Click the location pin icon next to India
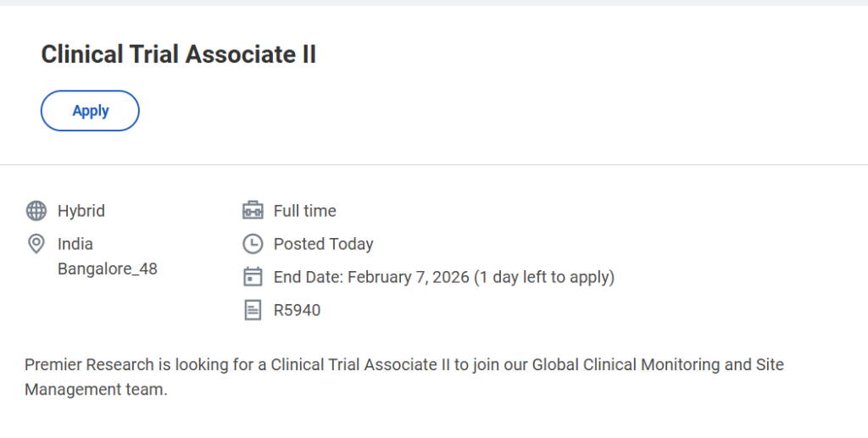The image size is (868, 438). tap(36, 244)
